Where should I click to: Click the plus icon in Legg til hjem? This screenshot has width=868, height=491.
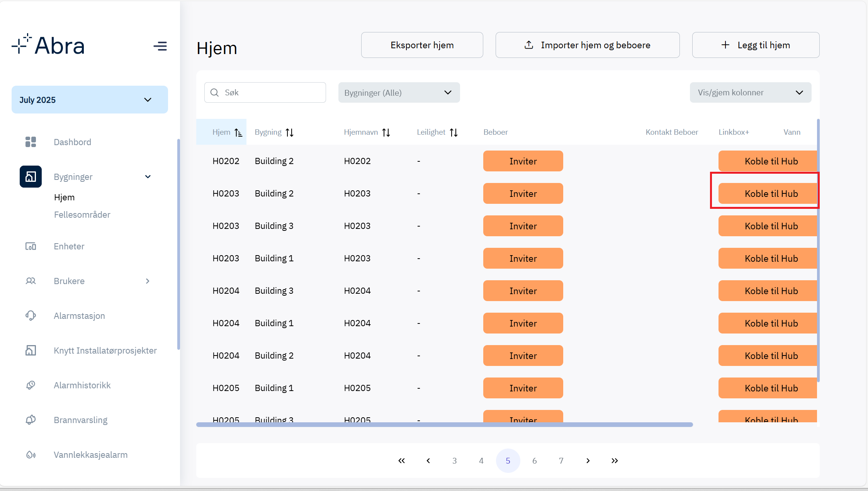tap(725, 45)
